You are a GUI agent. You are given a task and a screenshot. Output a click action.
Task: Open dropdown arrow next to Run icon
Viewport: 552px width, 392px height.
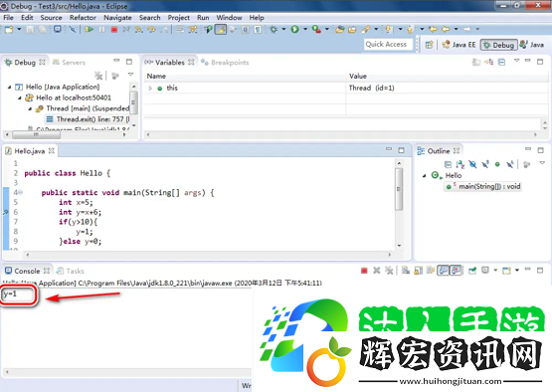(305, 29)
